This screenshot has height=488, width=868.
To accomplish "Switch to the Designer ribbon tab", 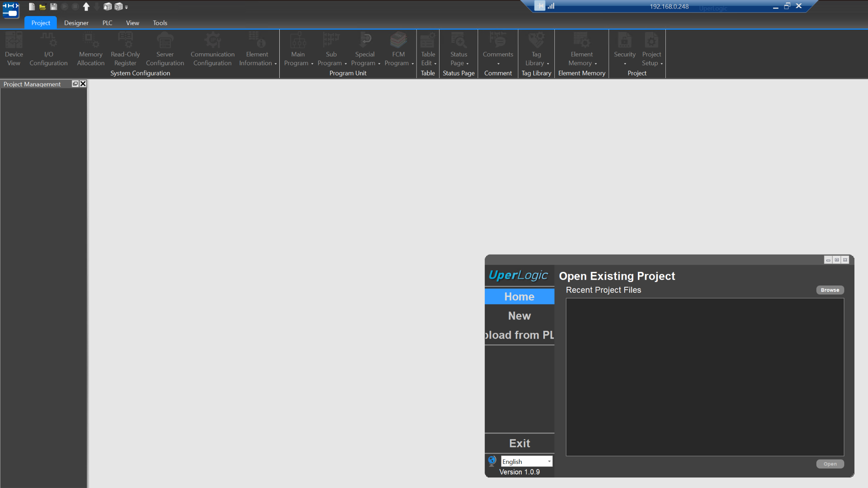I will coord(76,23).
